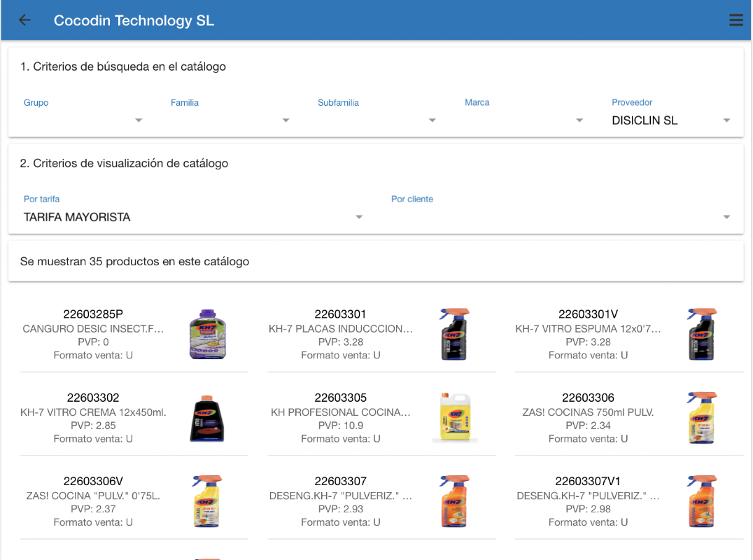This screenshot has height=560, width=753.
Task: Click the 'KH-7 PLACAS INDUCCCION…' description
Action: pyautogui.click(x=341, y=329)
